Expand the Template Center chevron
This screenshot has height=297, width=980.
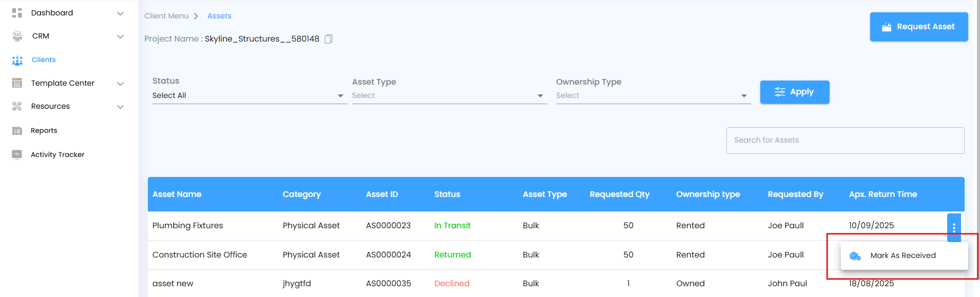[121, 84]
